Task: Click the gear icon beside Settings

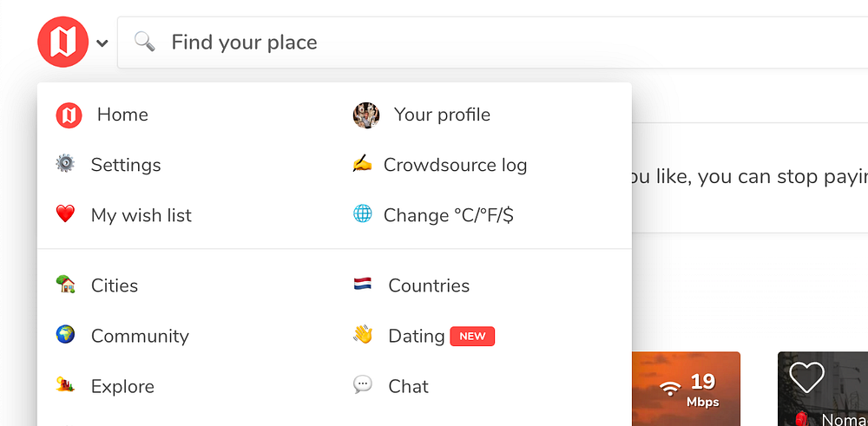Action: pyautogui.click(x=65, y=164)
